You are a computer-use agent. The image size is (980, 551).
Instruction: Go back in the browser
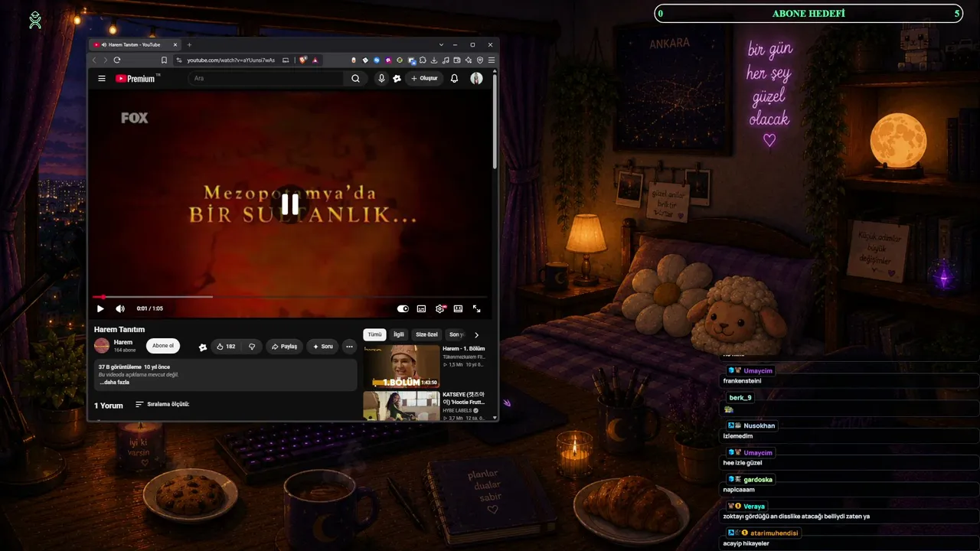[x=95, y=60]
